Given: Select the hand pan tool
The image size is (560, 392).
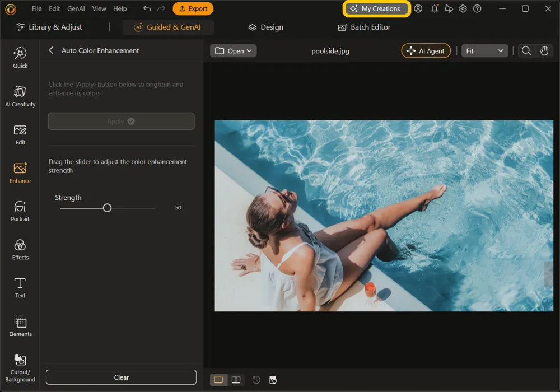Looking at the screenshot, I should click(544, 51).
